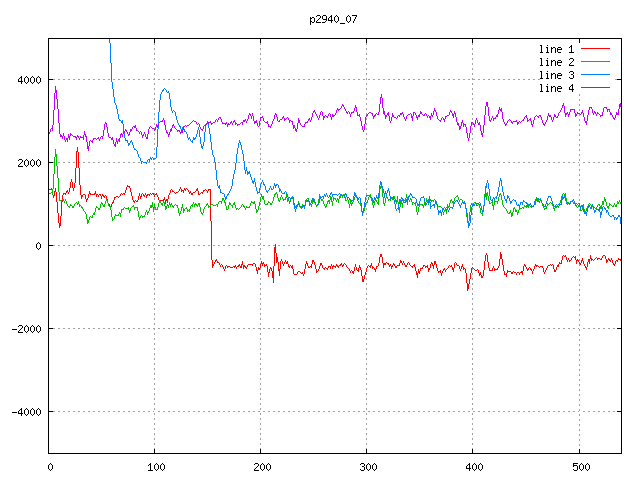Click the 200 x-axis tick label
The image size is (640, 480).
[x=261, y=466]
